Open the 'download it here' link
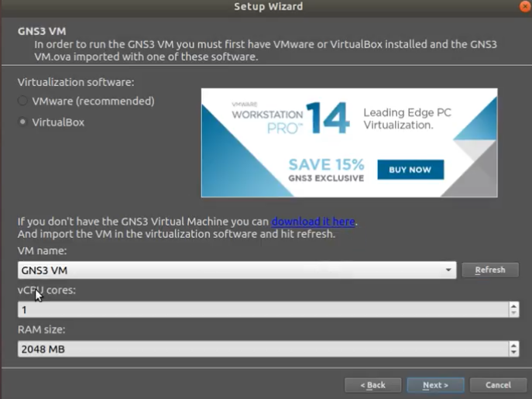This screenshot has width=532, height=399. click(313, 222)
